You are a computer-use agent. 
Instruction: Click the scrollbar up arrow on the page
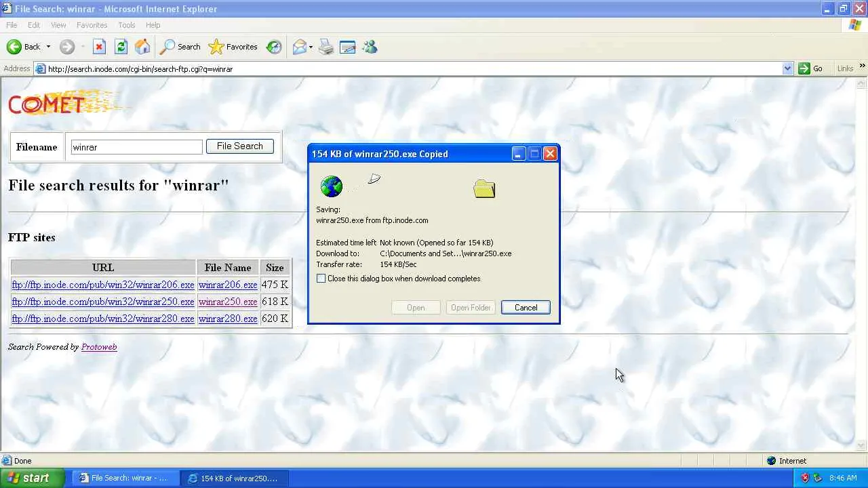point(862,83)
